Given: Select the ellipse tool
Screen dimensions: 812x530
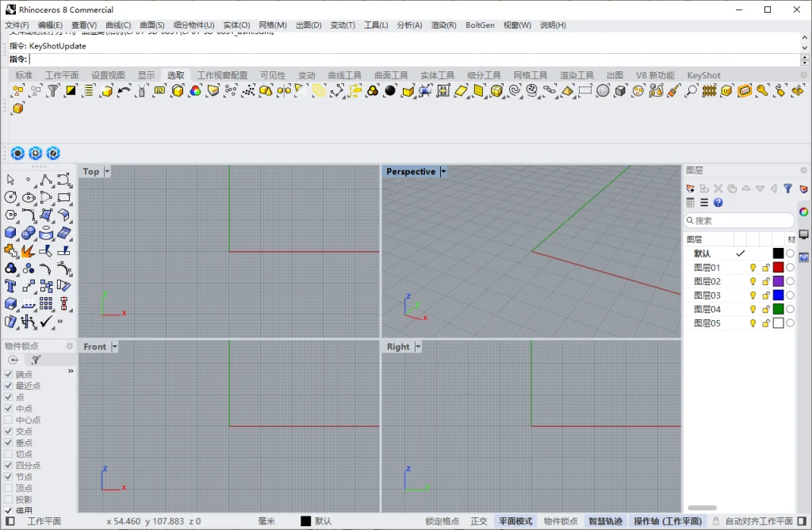Looking at the screenshot, I should coord(29,197).
